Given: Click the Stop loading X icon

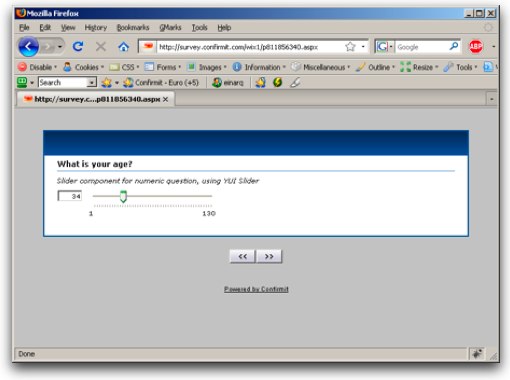Looking at the screenshot, I should click(x=101, y=47).
